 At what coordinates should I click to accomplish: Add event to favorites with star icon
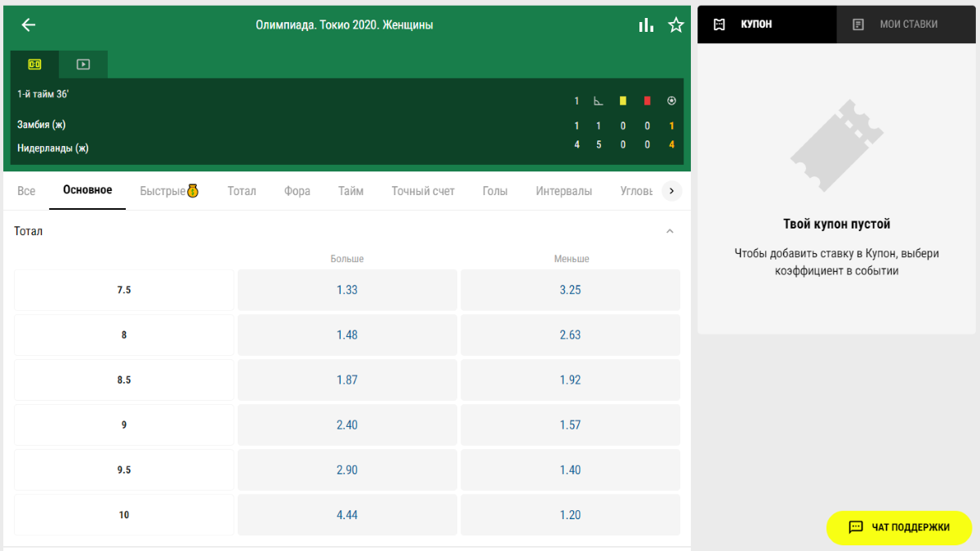click(x=675, y=25)
